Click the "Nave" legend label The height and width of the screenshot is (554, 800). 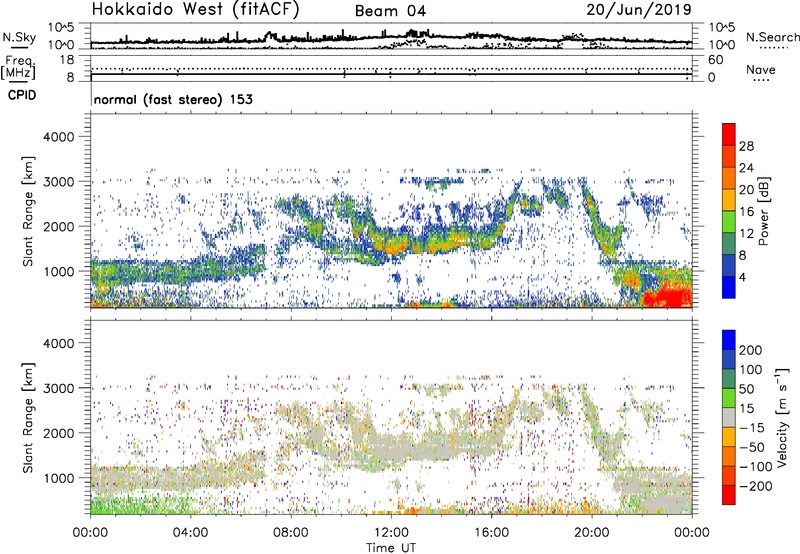[760, 69]
